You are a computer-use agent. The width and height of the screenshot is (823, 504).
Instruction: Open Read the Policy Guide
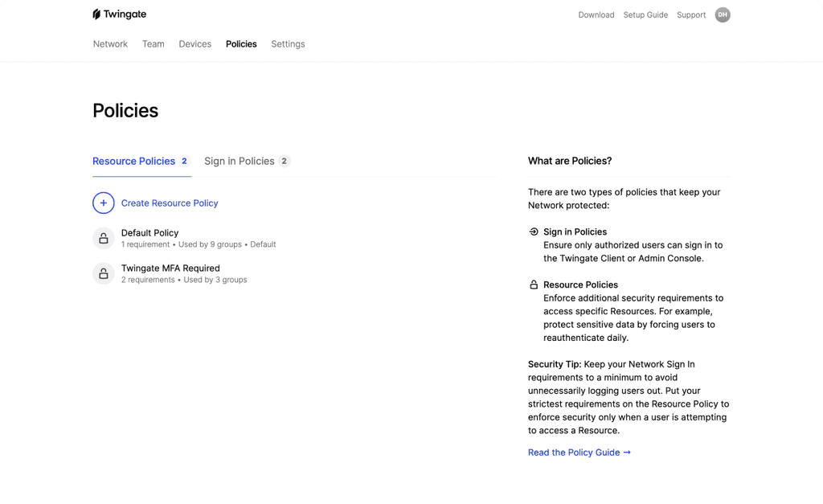tap(573, 452)
